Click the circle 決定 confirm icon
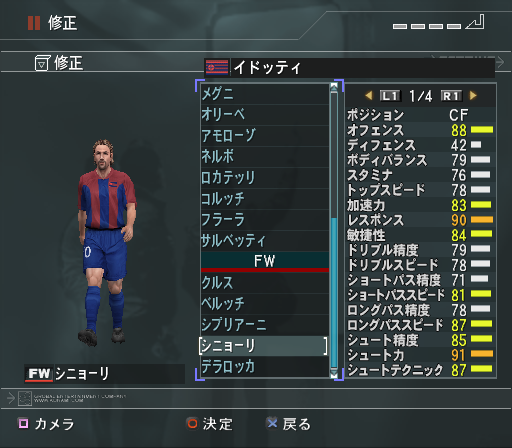Image resolution: width=512 pixels, height=448 pixels. [x=192, y=423]
